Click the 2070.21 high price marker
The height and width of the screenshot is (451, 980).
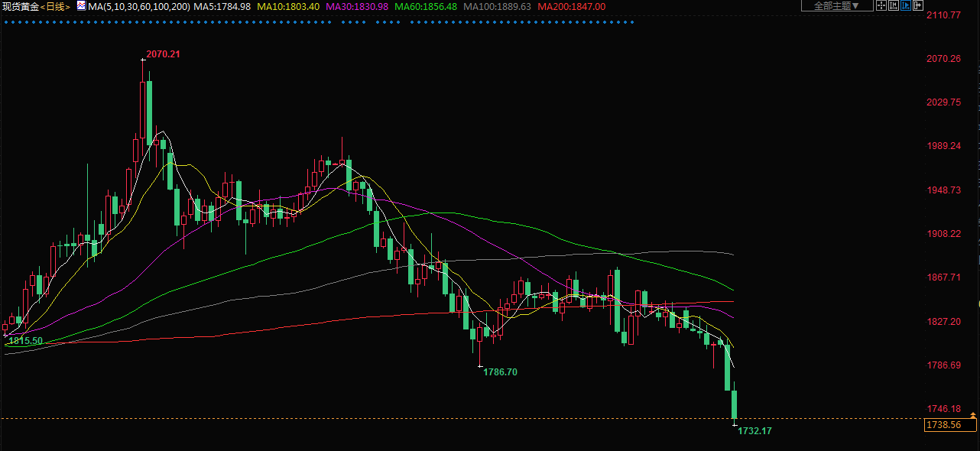pyautogui.click(x=163, y=54)
